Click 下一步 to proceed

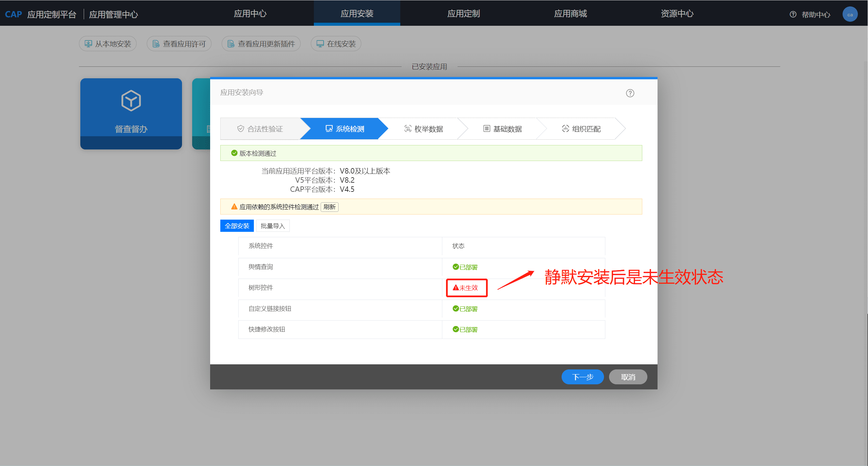click(583, 377)
